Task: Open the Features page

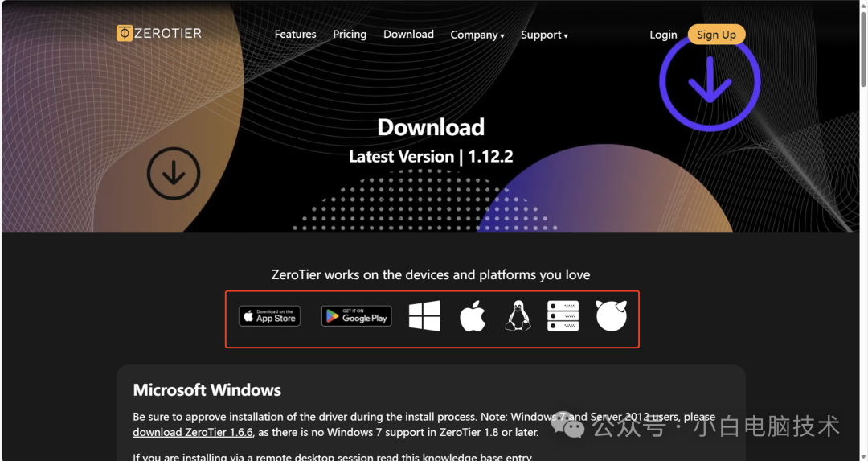Action: (x=295, y=35)
